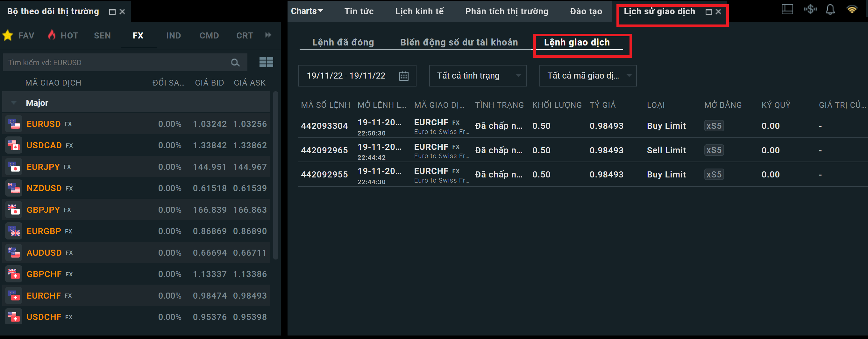Click the EURCHF flag icon in market watch
The image size is (868, 339).
pyautogui.click(x=14, y=295)
